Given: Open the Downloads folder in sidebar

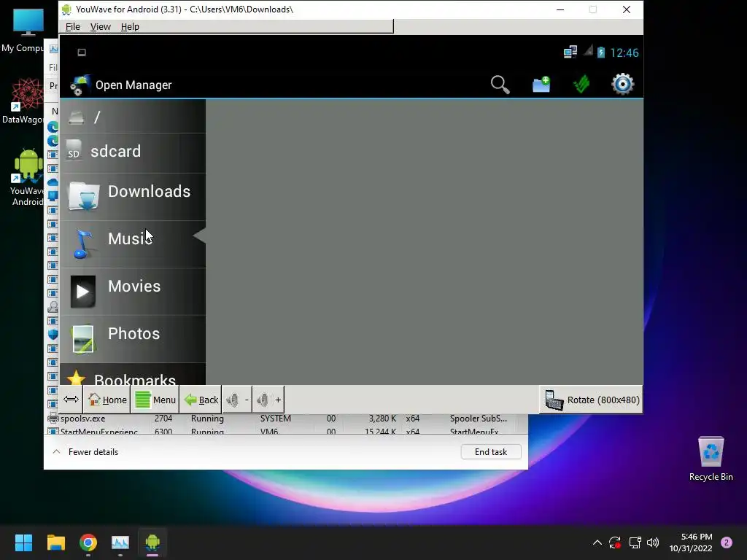Looking at the screenshot, I should pyautogui.click(x=133, y=196).
